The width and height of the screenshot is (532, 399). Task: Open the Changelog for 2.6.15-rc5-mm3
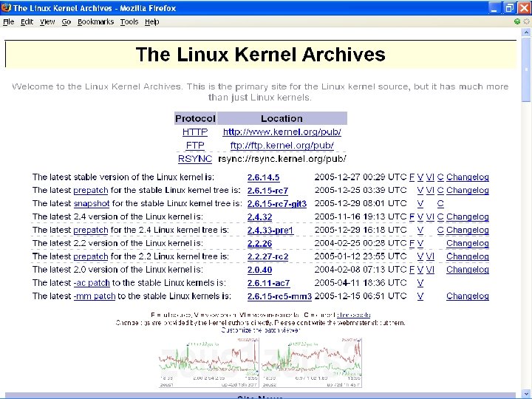point(468,296)
